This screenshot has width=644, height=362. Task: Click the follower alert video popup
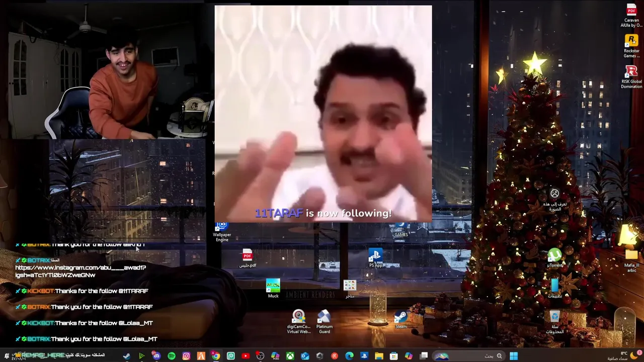(x=323, y=114)
